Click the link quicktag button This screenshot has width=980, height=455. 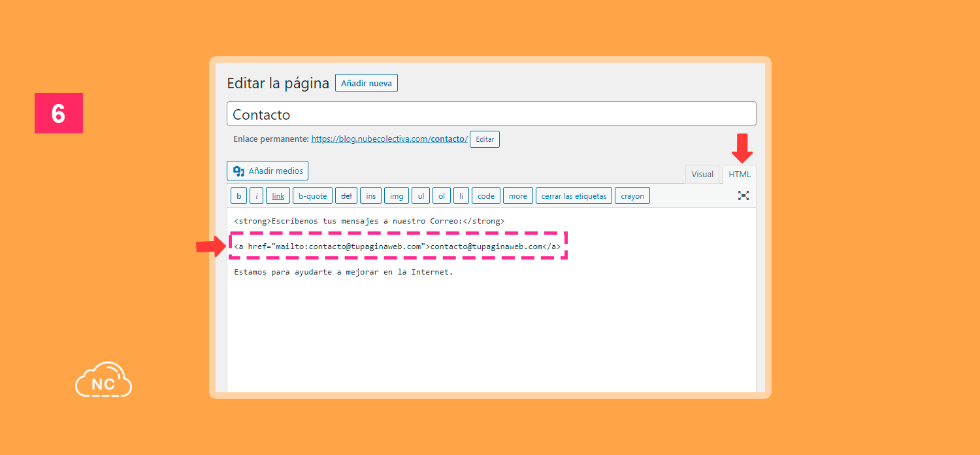[x=278, y=195]
